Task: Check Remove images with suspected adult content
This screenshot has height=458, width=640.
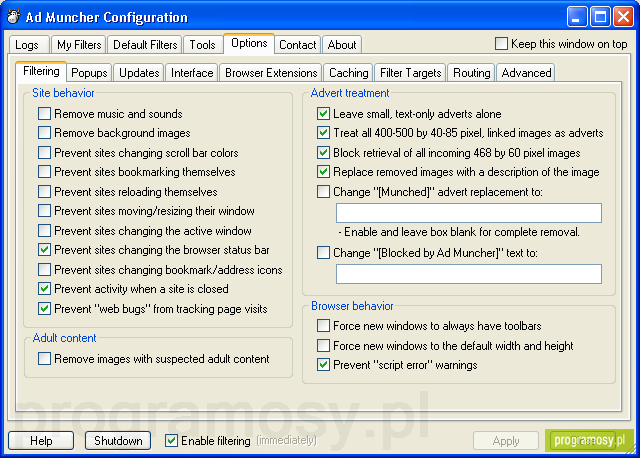Action: point(44,359)
